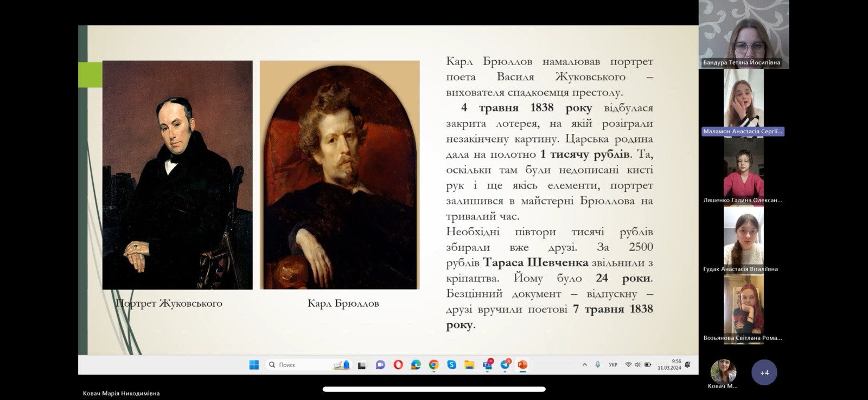Open the Windows Start menu
This screenshot has width=868, height=400.
[254, 365]
